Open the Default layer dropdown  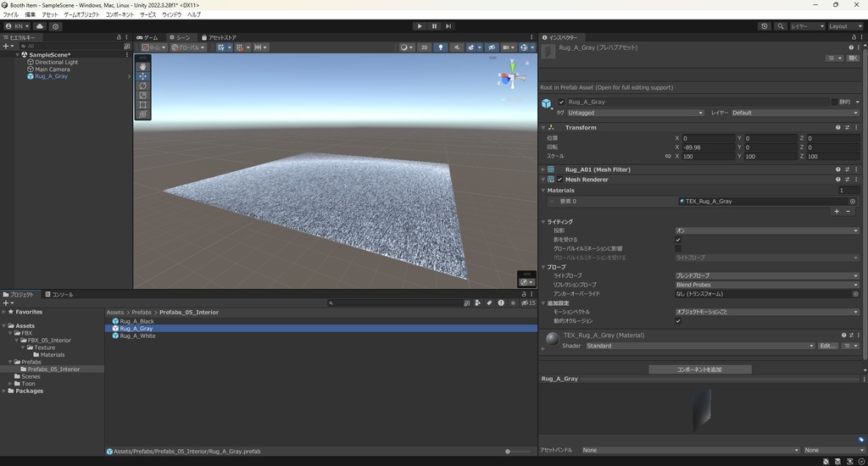coord(795,113)
